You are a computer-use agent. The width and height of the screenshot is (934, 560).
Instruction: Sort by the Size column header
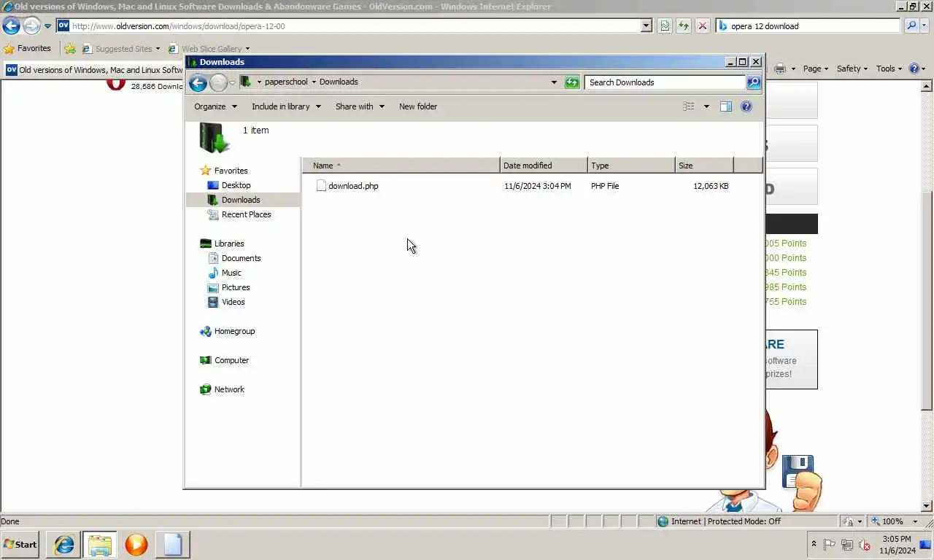(x=704, y=166)
